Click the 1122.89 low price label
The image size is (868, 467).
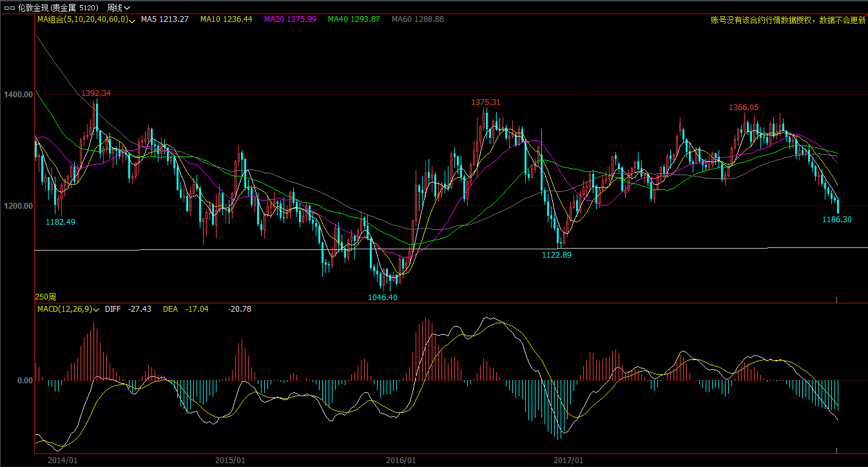(x=556, y=254)
